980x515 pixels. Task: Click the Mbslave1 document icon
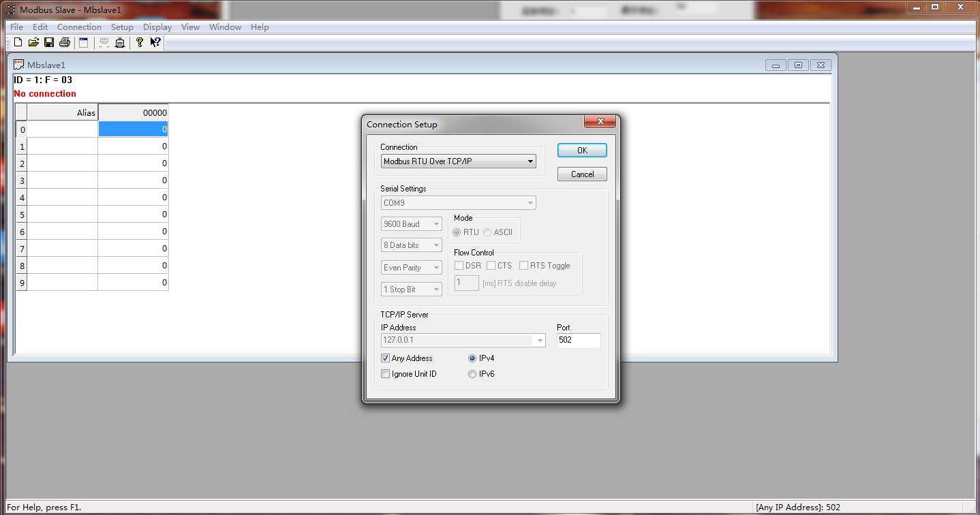(x=19, y=65)
